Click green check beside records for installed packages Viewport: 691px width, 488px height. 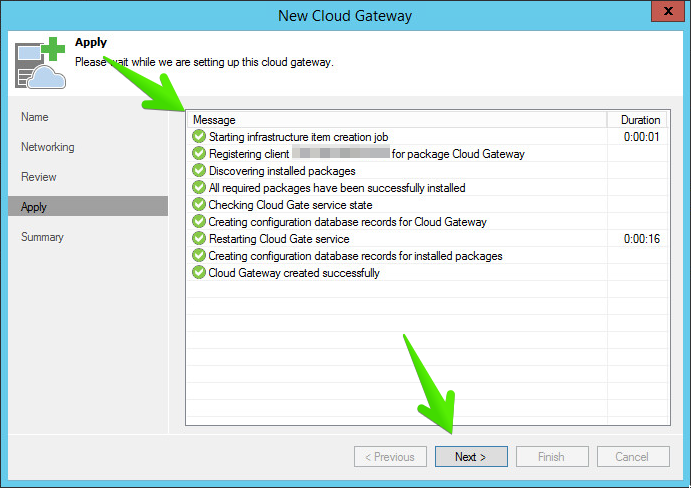click(199, 255)
